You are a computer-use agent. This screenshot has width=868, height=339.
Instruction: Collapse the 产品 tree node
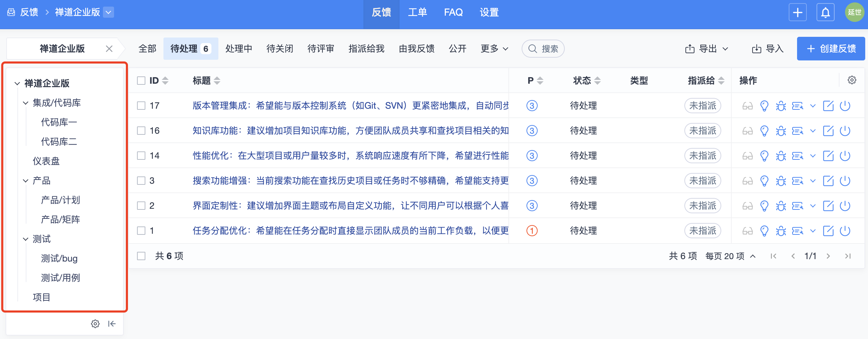pyautogui.click(x=25, y=181)
